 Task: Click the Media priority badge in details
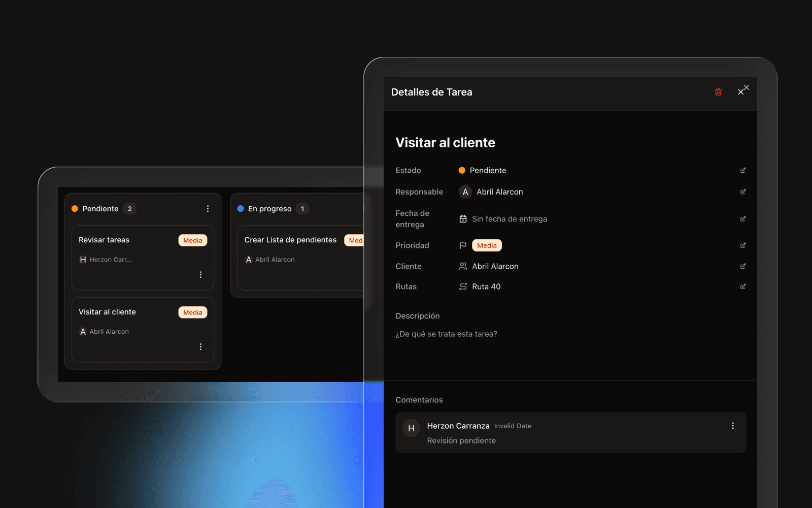pos(487,245)
